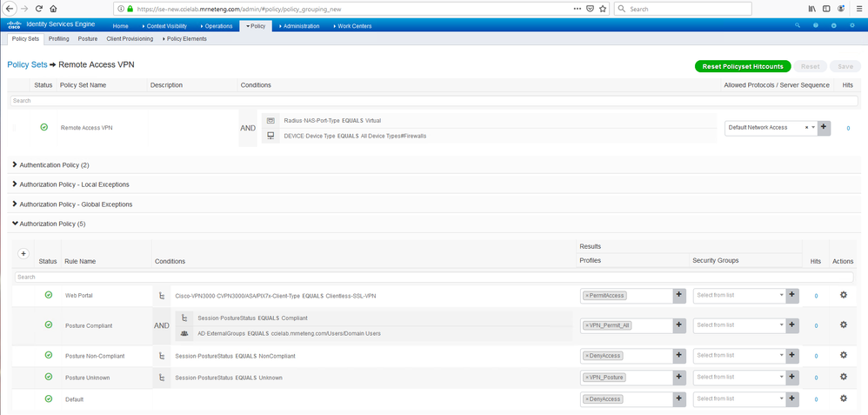
Task: Open ISE help question-mark icon
Action: pyautogui.click(x=816, y=25)
